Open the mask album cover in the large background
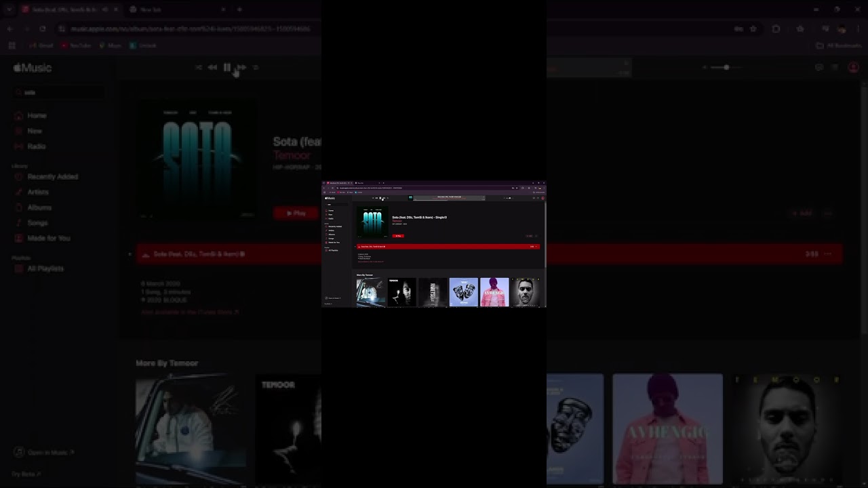 (575, 429)
